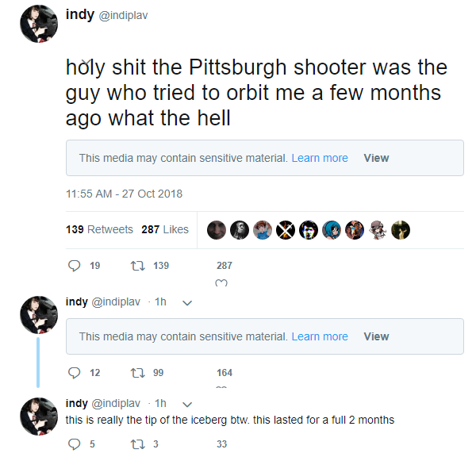Click the reply icon with 5 replies
Image resolution: width=476 pixels, height=457 pixels.
click(x=74, y=444)
